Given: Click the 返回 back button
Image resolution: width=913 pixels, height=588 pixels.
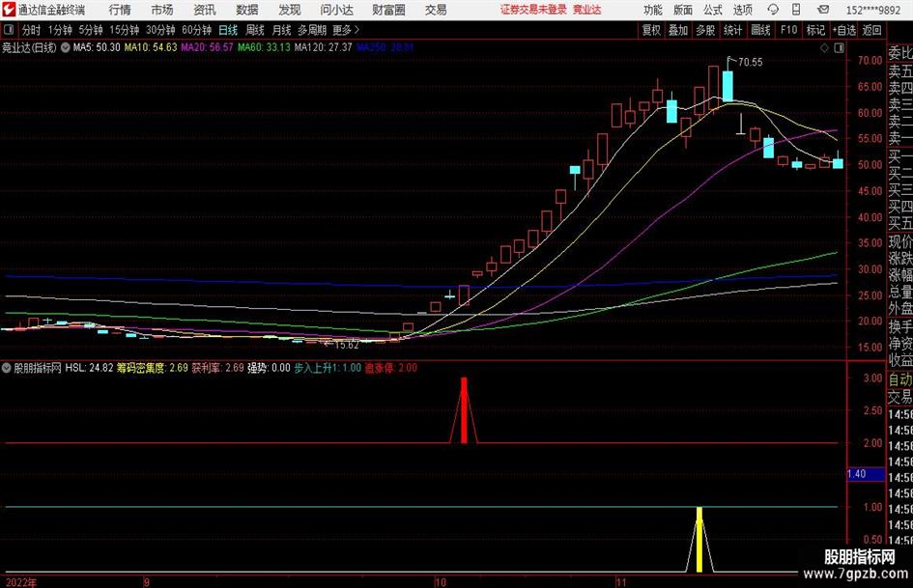Looking at the screenshot, I should pyautogui.click(x=871, y=30).
